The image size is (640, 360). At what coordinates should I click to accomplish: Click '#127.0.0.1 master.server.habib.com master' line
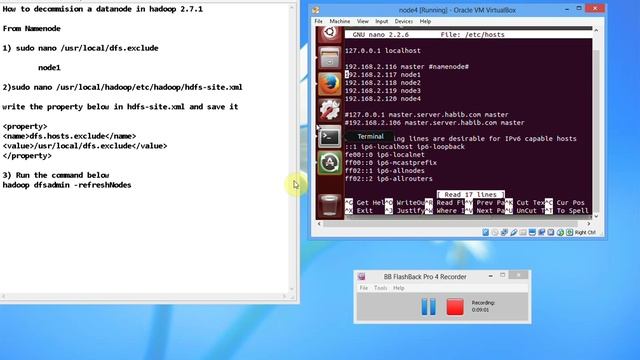click(x=427, y=115)
